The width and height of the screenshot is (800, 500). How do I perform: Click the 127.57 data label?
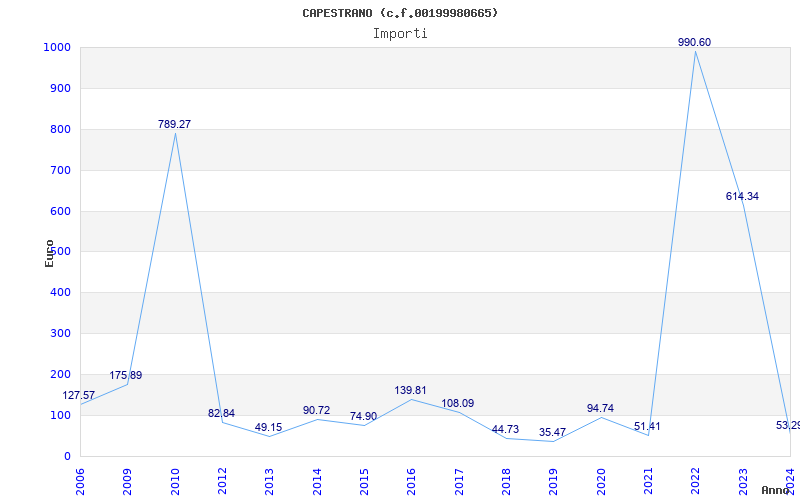click(x=79, y=395)
